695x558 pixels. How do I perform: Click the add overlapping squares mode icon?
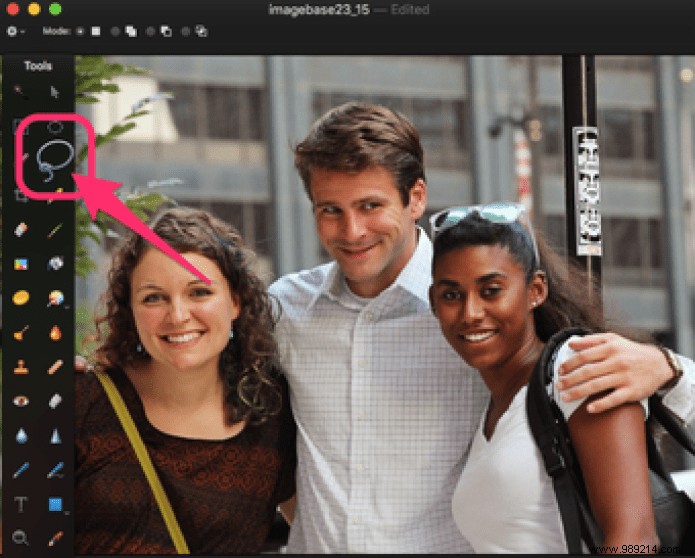coord(131,31)
